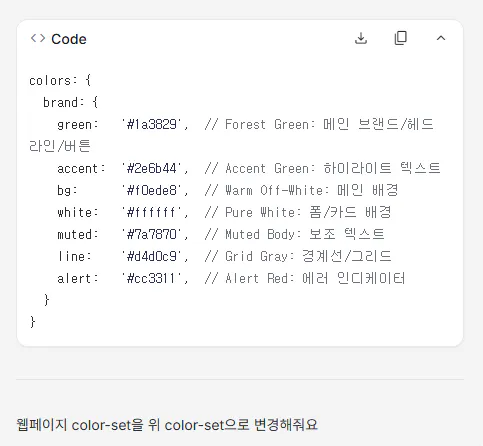Click the 'line:' key

coord(74,256)
